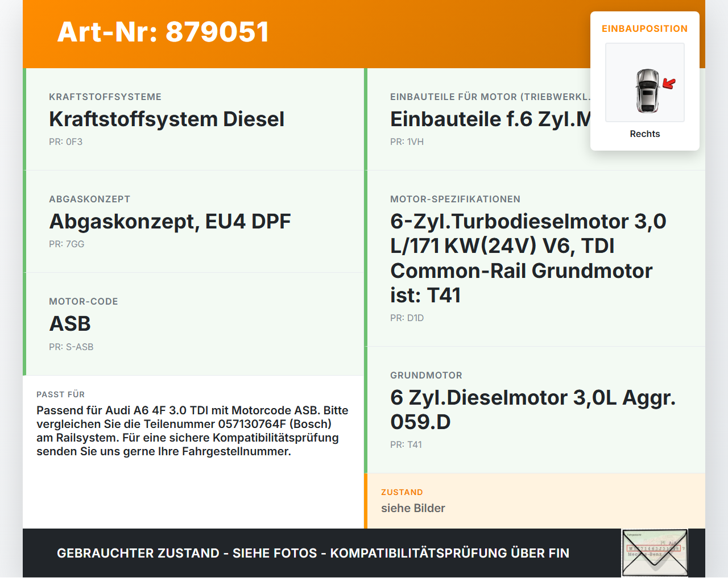Image resolution: width=728 pixels, height=578 pixels.
Task: Click the 'PR: D1D' code
Action: (407, 318)
